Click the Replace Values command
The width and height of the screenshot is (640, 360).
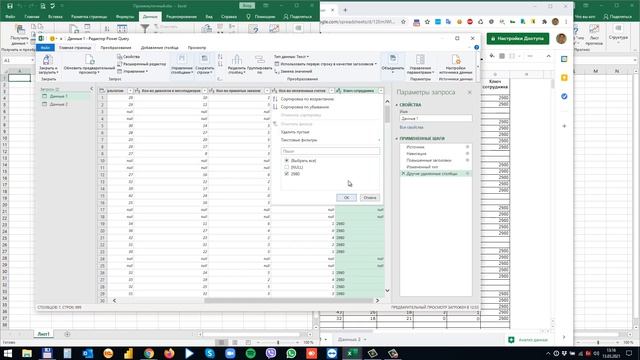coord(293,71)
